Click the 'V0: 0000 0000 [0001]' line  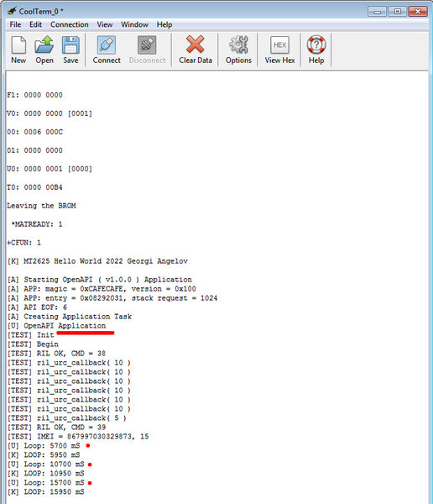click(50, 113)
